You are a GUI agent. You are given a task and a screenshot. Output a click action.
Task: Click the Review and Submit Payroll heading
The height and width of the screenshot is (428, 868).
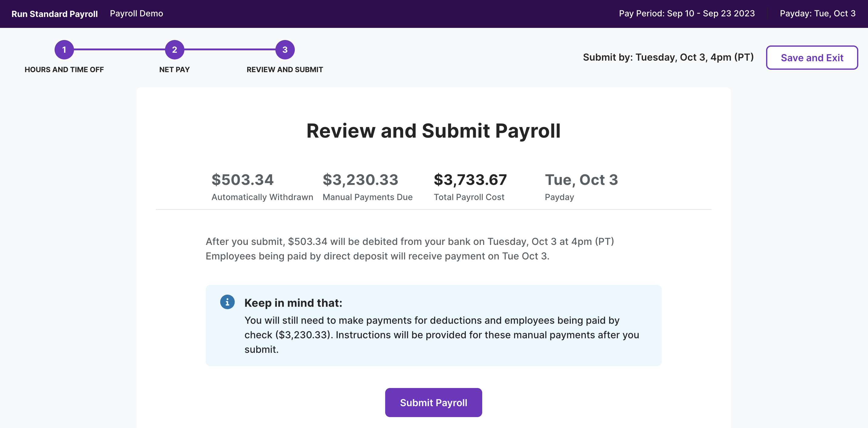tap(434, 131)
